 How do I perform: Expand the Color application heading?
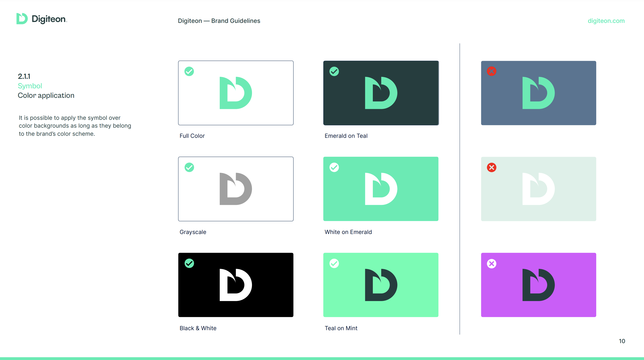(x=46, y=95)
